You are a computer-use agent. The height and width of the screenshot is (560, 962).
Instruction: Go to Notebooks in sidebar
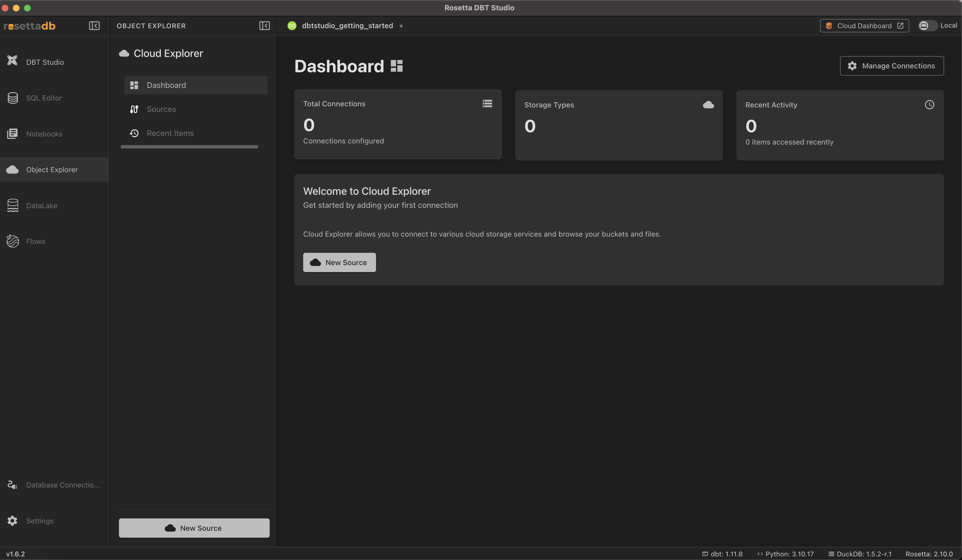point(54,134)
